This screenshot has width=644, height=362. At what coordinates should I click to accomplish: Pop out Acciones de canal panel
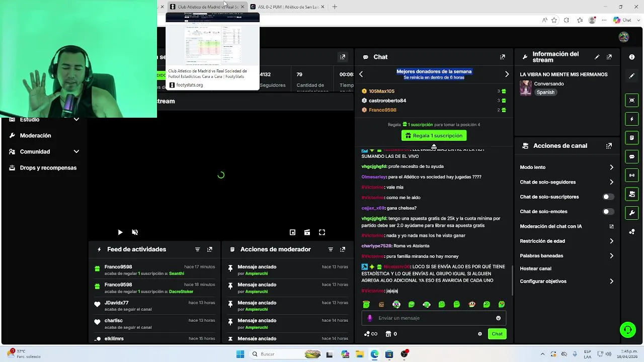pyautogui.click(x=609, y=146)
